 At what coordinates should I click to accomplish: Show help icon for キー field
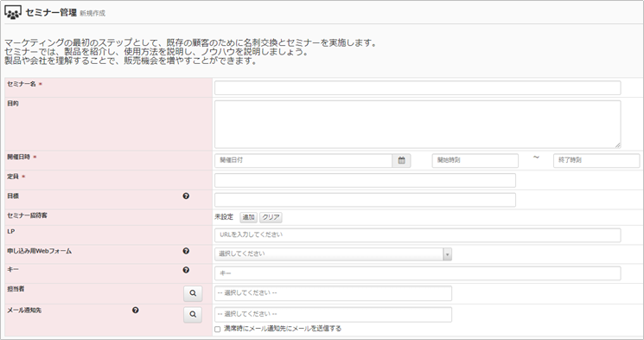coord(186,270)
